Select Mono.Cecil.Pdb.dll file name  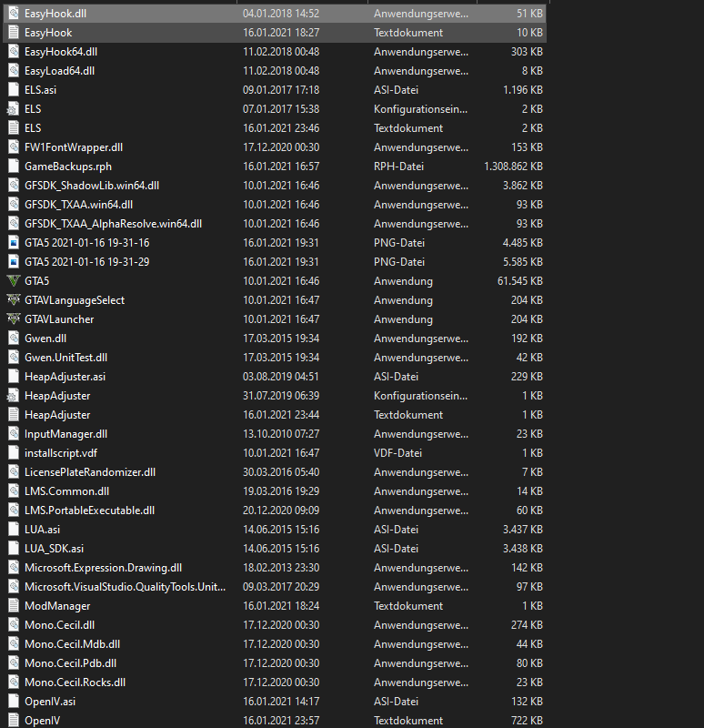(x=71, y=663)
